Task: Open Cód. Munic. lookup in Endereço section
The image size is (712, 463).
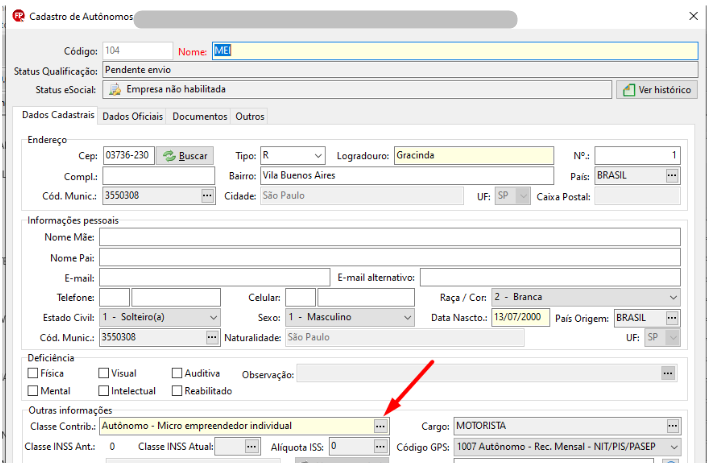Action: point(207,196)
